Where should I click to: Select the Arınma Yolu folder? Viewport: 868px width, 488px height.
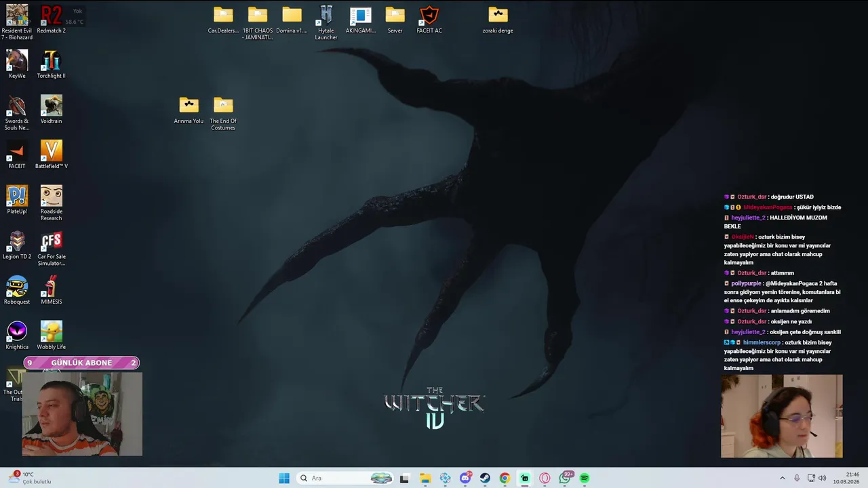(189, 110)
